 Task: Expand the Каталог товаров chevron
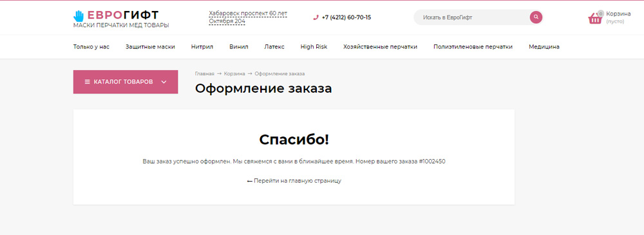point(164,82)
